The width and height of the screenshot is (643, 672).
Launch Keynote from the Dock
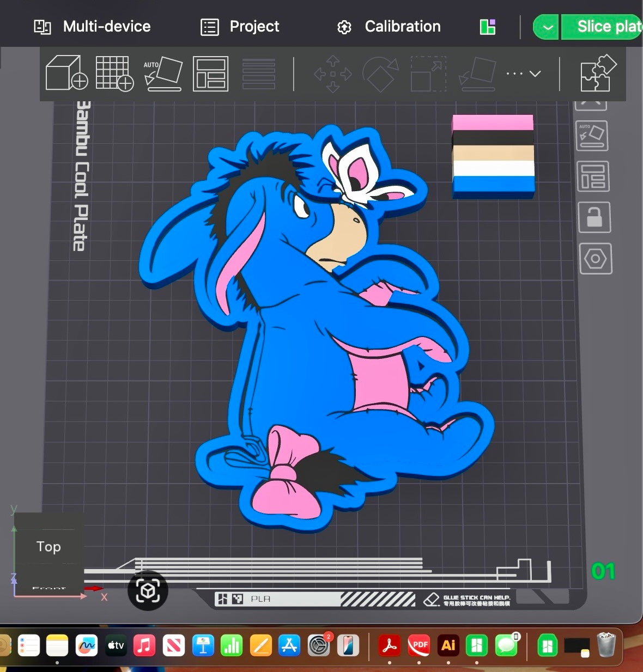pyautogui.click(x=203, y=646)
